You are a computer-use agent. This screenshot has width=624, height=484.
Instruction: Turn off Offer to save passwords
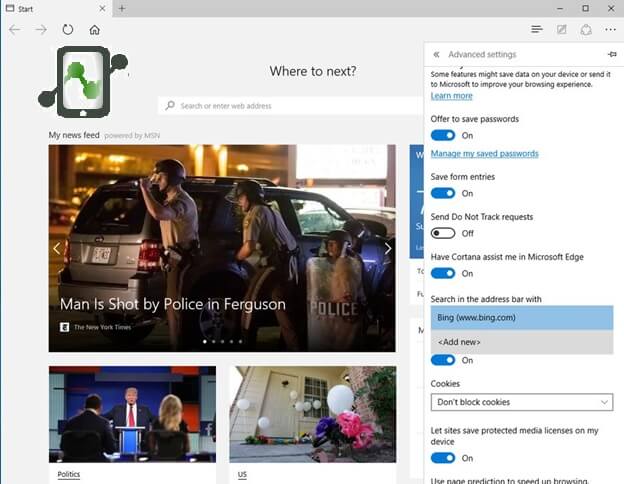[x=443, y=135]
